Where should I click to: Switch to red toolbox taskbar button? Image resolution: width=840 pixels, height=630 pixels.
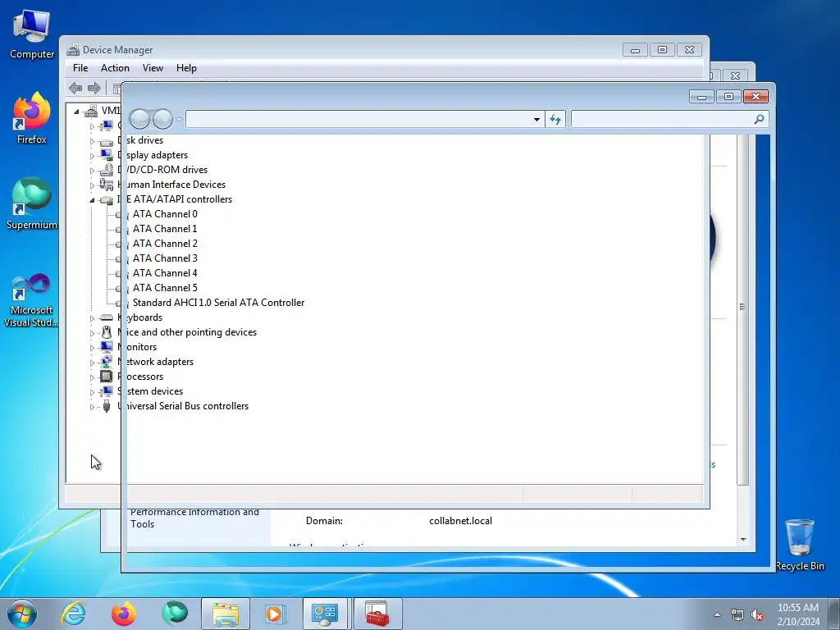coord(377,614)
